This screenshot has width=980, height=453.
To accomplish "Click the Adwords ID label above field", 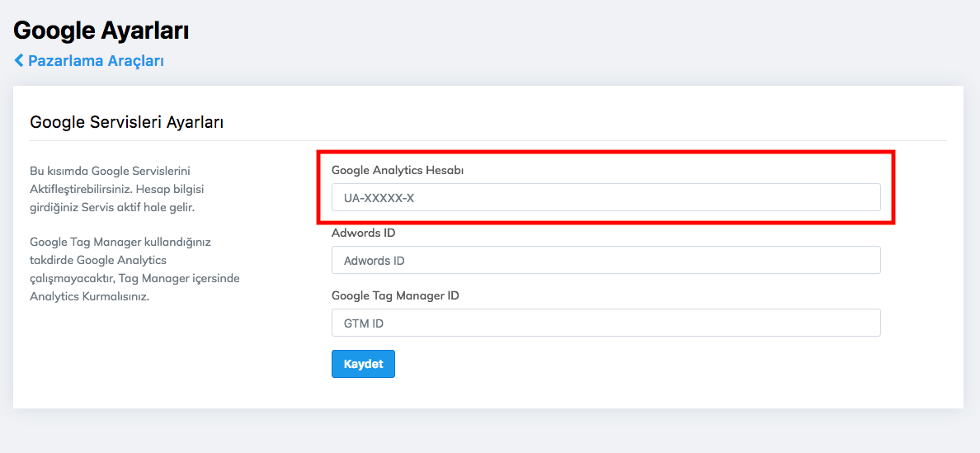I will pos(363,233).
